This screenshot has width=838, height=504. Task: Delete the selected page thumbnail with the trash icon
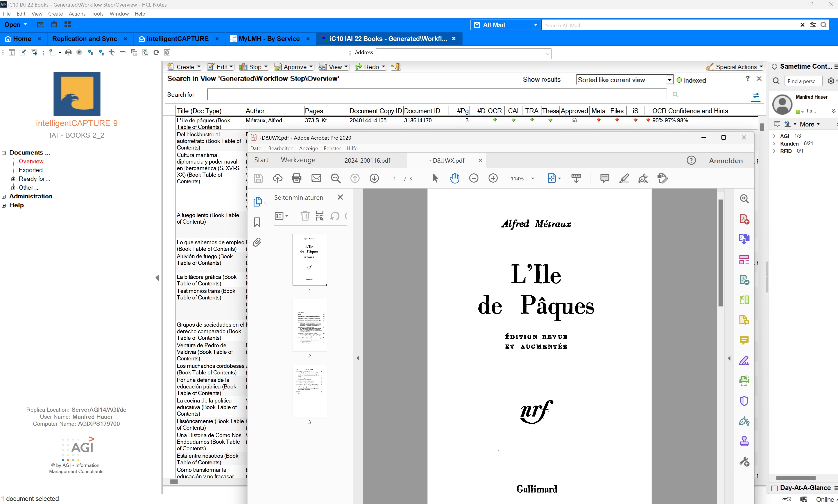tap(305, 216)
